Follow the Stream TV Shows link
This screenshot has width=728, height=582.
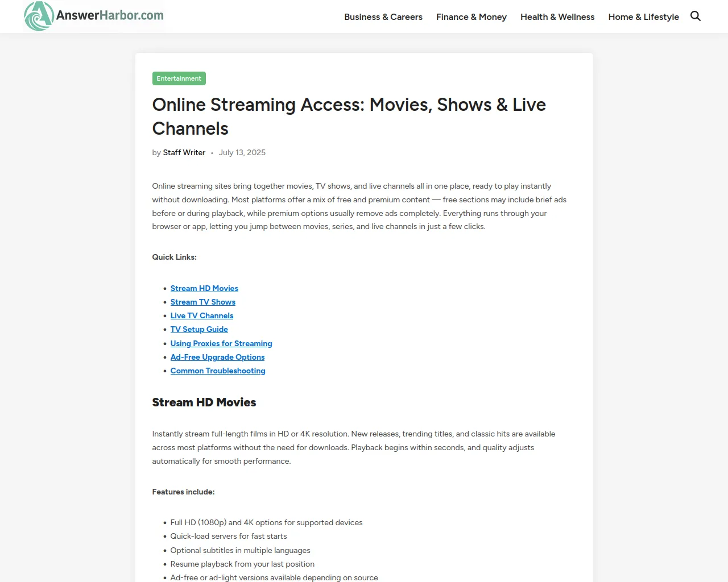pos(202,302)
